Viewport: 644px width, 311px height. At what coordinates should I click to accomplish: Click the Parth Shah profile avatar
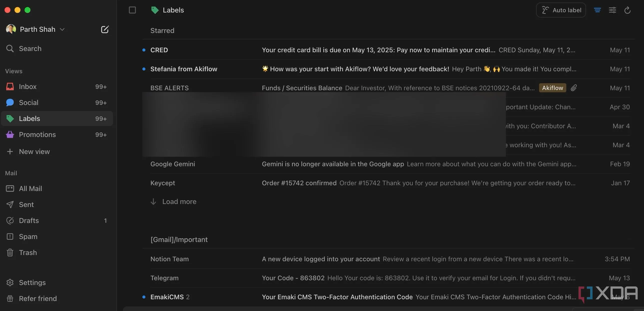(x=11, y=29)
